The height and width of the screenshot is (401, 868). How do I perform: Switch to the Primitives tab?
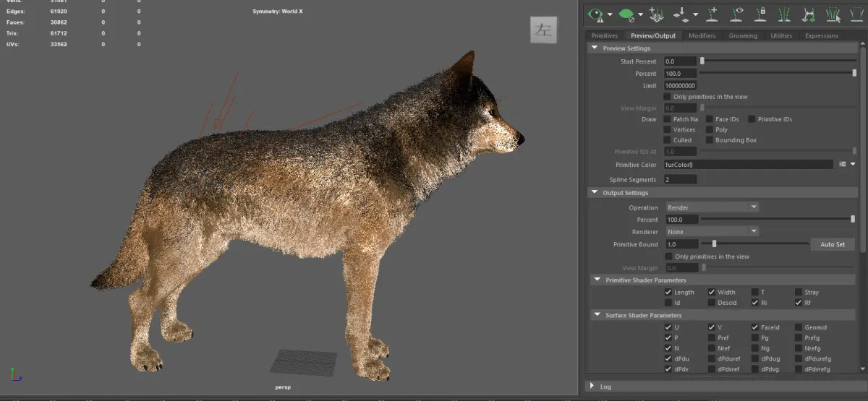click(x=605, y=35)
